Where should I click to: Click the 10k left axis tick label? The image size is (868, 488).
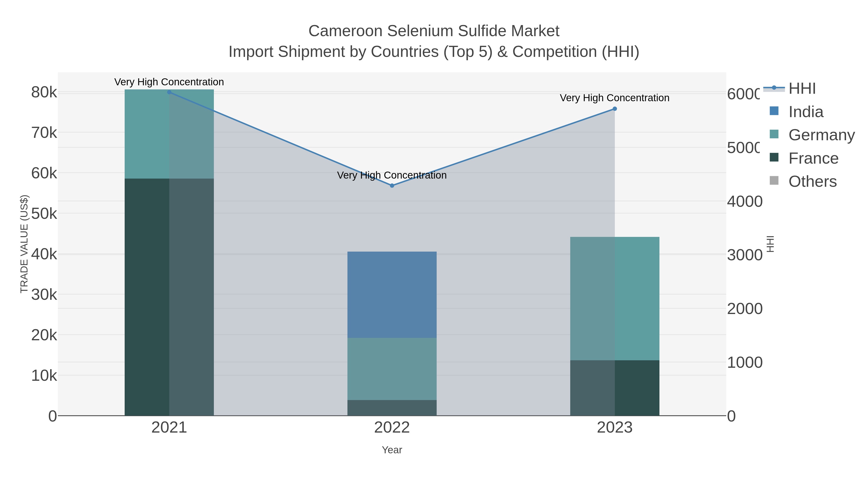[44, 375]
